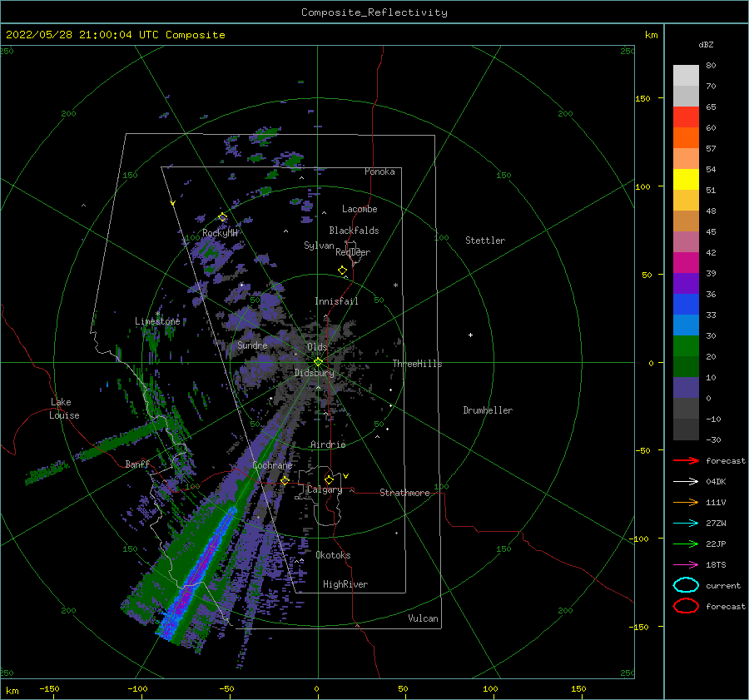Viewport: 749px width, 700px height.
Task: Click the Limestone label
Action: pos(157,321)
